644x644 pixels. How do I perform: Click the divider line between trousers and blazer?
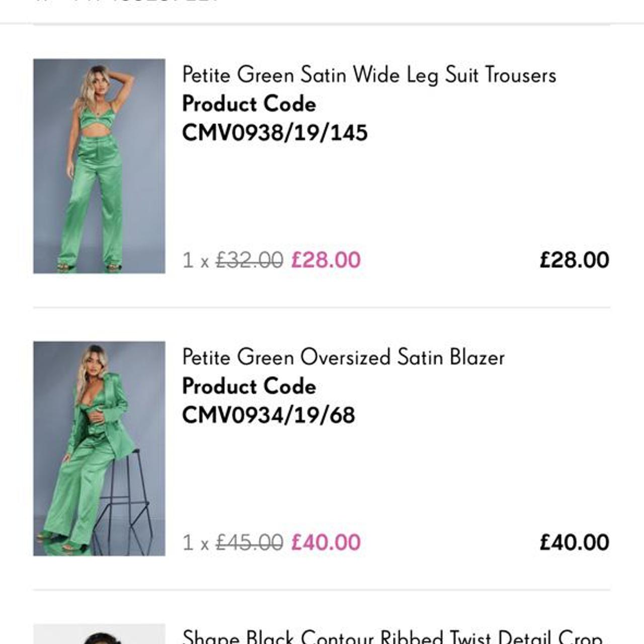point(322,307)
